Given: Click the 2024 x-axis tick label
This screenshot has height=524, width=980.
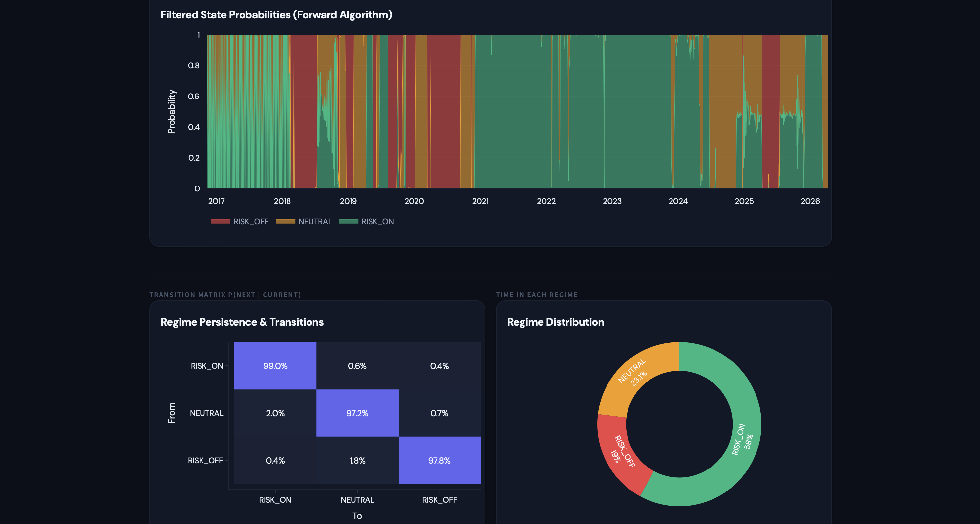Looking at the screenshot, I should pyautogui.click(x=678, y=201).
